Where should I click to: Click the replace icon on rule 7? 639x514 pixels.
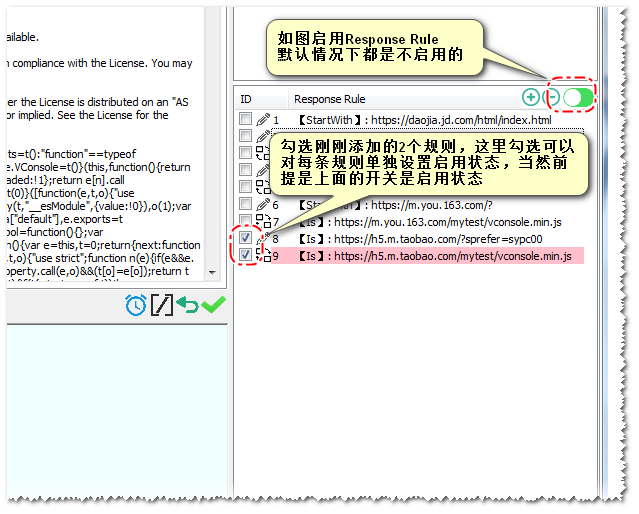263,221
